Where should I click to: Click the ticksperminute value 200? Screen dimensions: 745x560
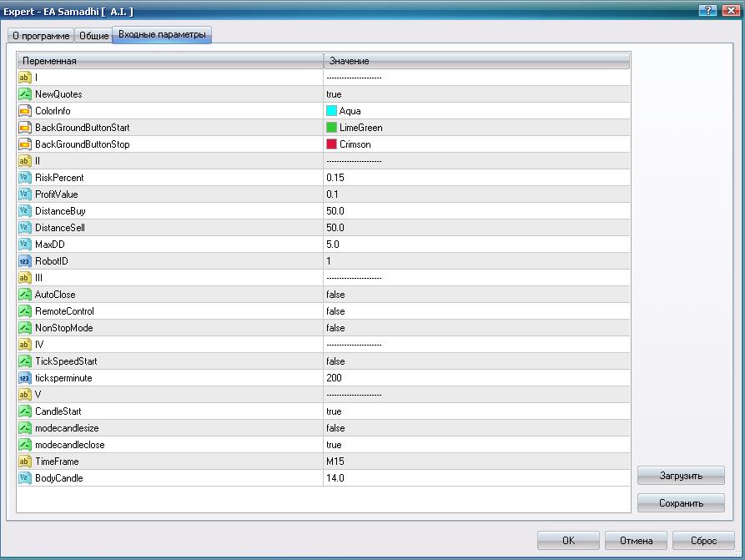point(334,378)
